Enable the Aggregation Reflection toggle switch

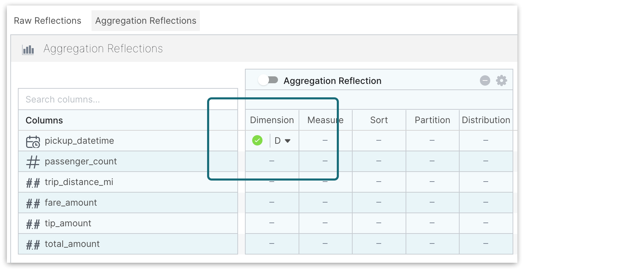pos(268,80)
